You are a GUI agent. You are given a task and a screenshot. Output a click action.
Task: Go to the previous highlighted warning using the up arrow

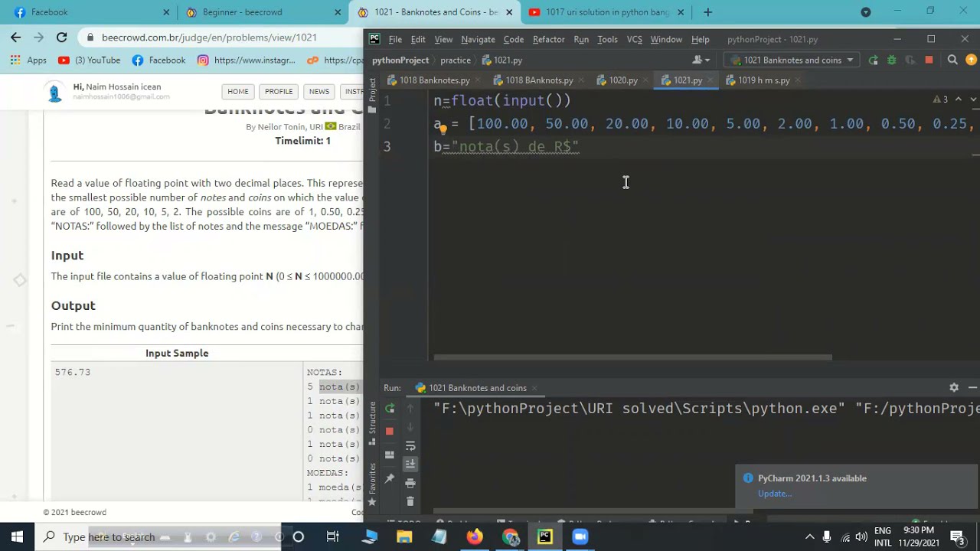[x=959, y=99]
